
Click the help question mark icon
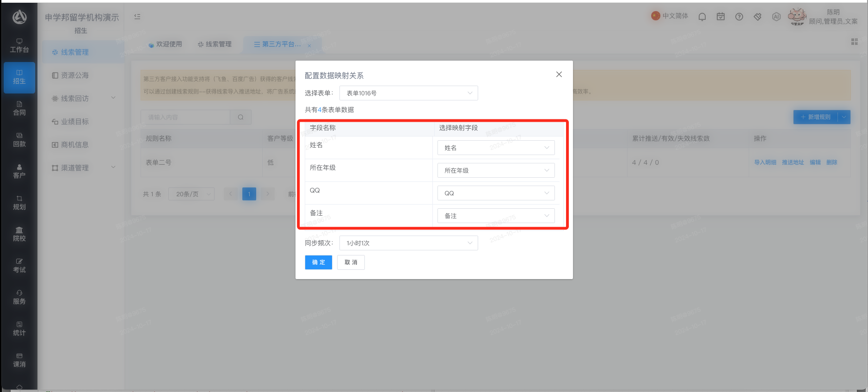click(739, 17)
